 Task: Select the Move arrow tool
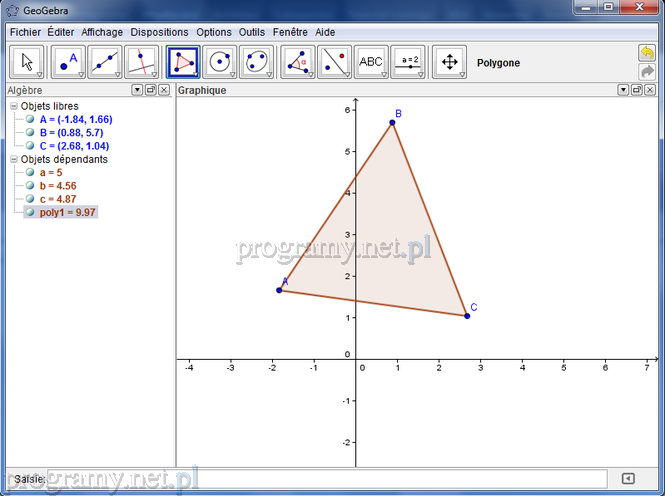click(27, 62)
